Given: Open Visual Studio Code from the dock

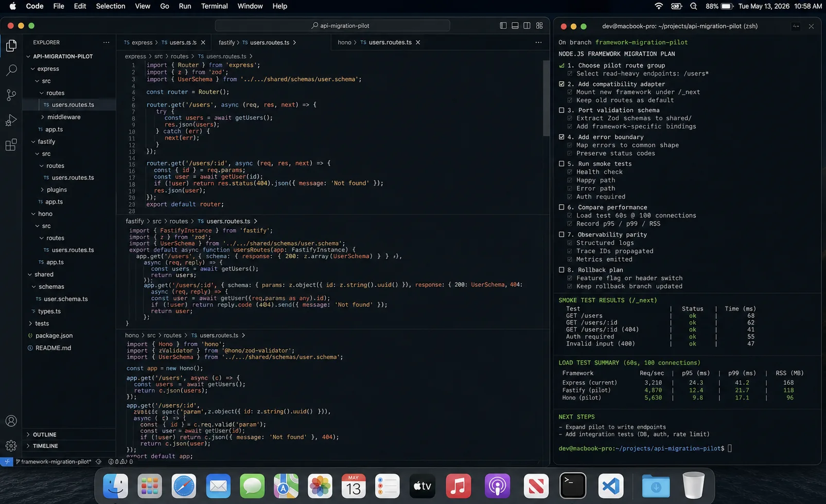Looking at the screenshot, I should pyautogui.click(x=611, y=485).
